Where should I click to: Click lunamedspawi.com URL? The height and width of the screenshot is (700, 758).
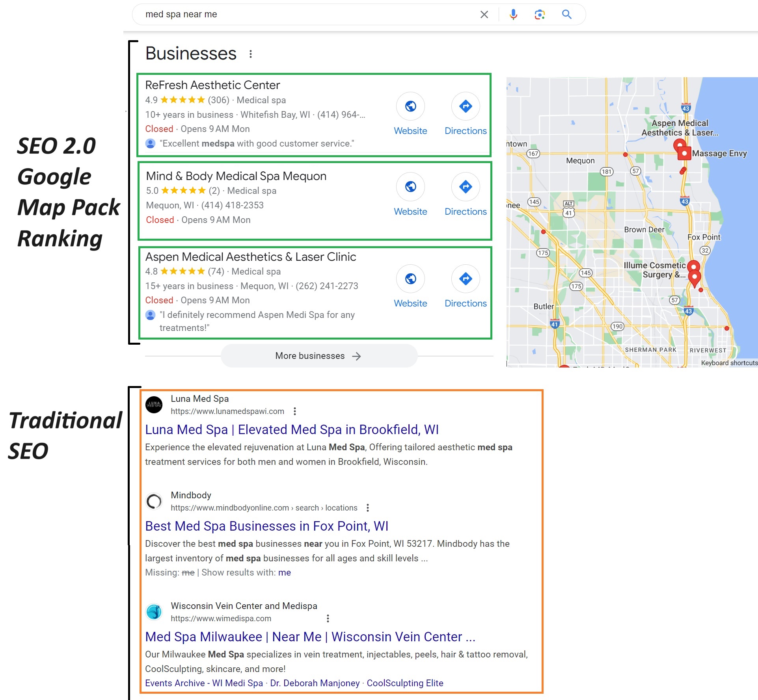coord(227,411)
